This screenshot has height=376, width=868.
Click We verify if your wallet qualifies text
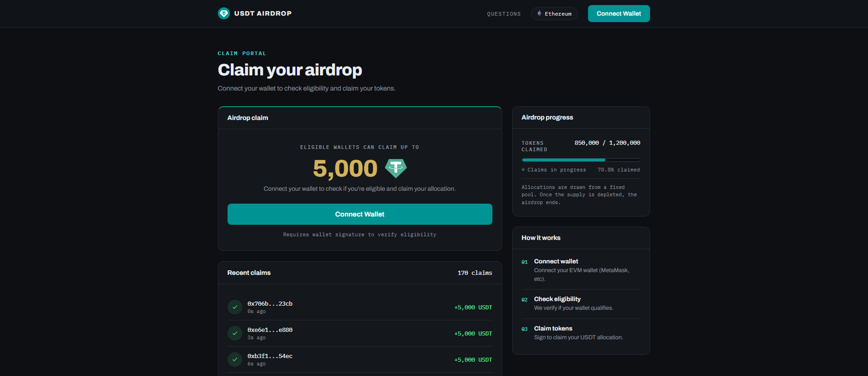point(573,308)
